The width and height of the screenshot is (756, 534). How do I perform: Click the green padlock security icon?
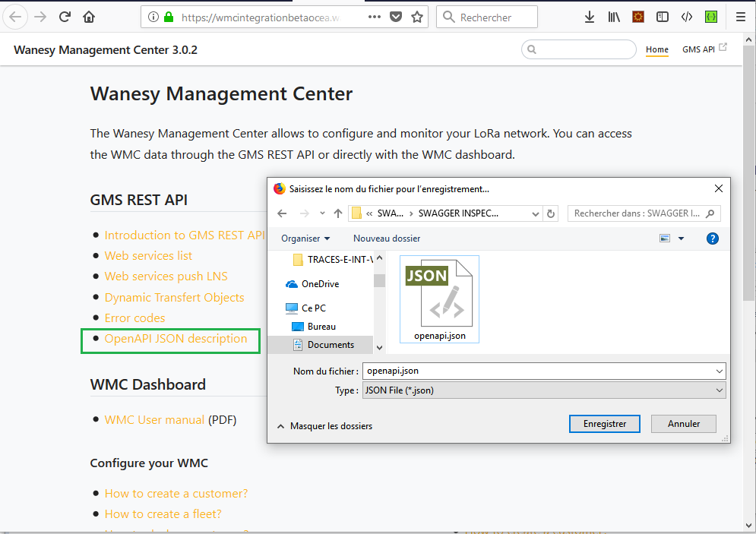[169, 17]
